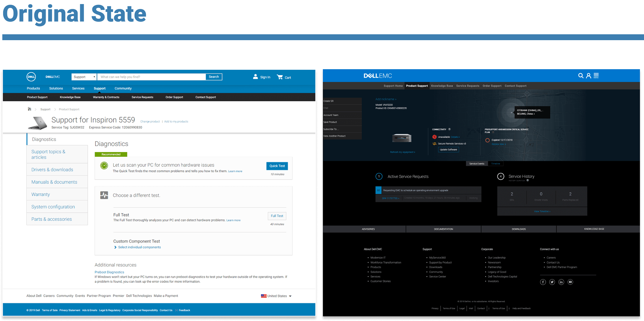The width and height of the screenshot is (644, 321).
Task: Click the blue Quick Test button
Action: point(277,166)
